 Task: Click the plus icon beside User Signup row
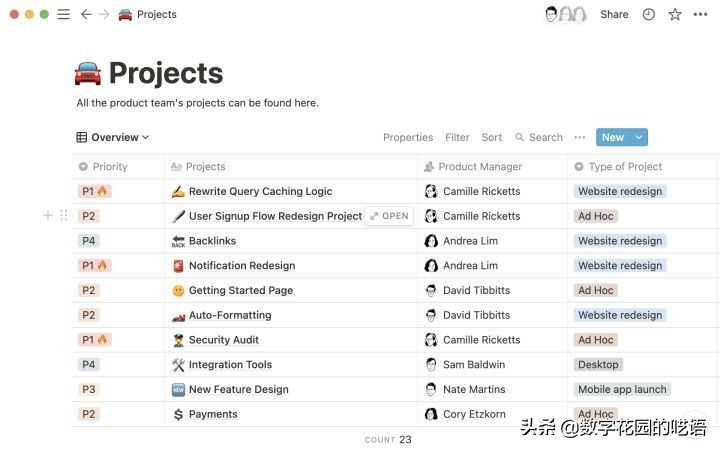48,216
